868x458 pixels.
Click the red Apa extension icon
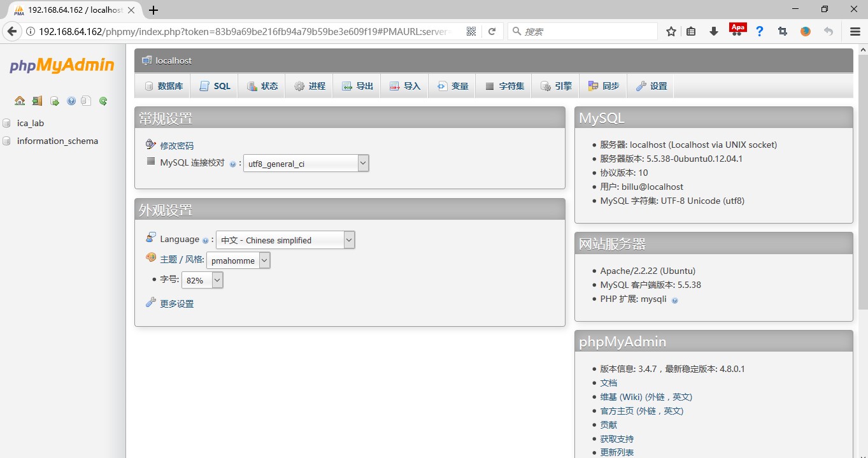pos(737,29)
